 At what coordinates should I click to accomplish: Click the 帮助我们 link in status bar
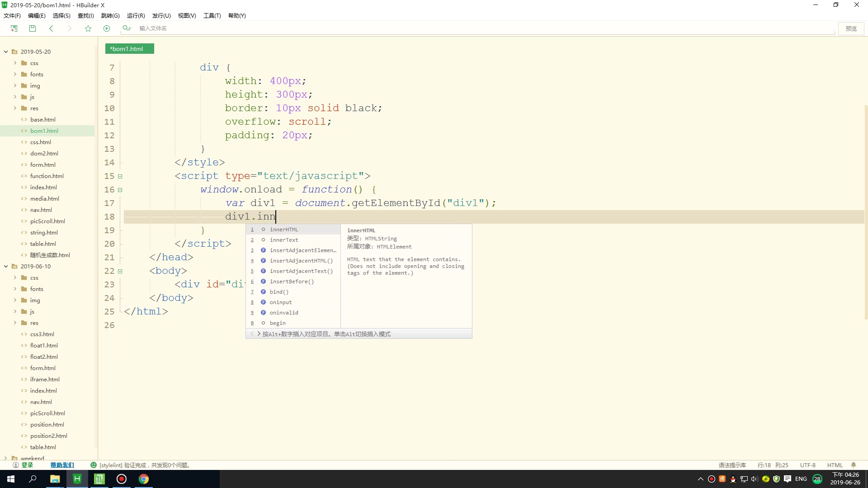click(x=62, y=465)
